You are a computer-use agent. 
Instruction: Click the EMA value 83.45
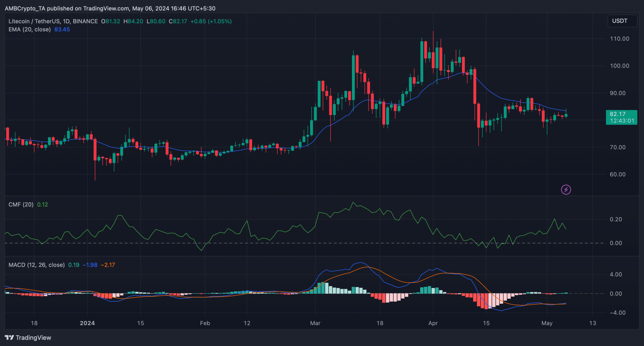[62, 29]
